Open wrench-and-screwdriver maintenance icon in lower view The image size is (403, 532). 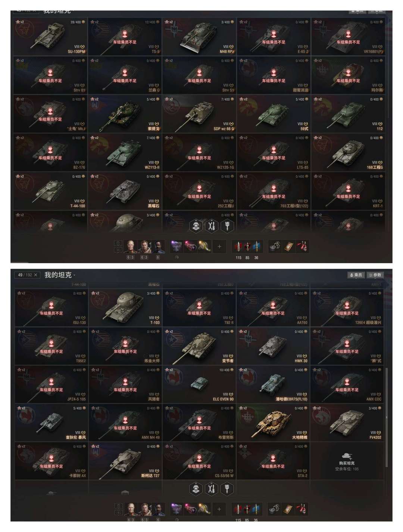[212, 488]
